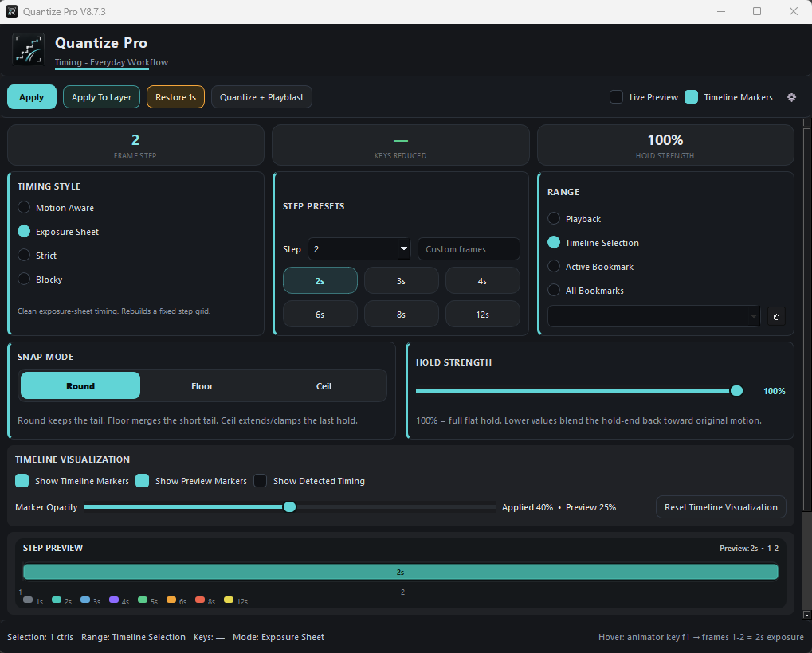Set range to Active Bookmark
812x653 pixels.
pos(554,267)
